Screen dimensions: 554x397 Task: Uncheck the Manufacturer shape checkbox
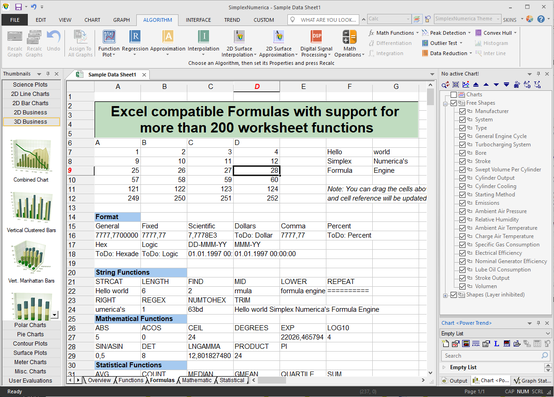462,111
